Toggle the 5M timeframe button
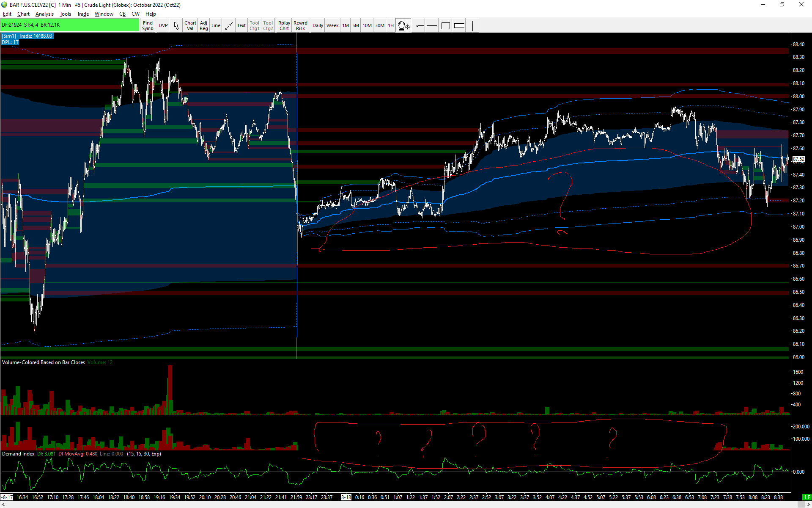The height and width of the screenshot is (508, 812). pos(356,26)
